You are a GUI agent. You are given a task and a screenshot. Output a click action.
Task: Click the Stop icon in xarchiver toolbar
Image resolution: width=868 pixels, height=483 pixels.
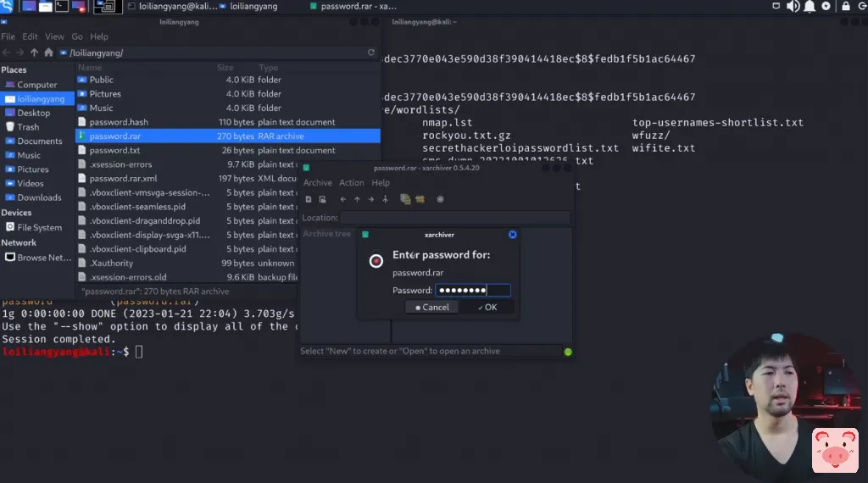click(x=440, y=199)
